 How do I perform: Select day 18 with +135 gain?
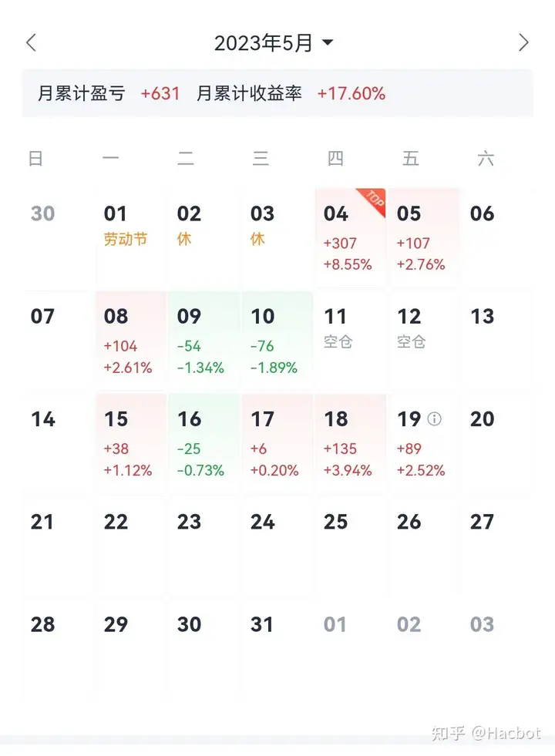[351, 443]
